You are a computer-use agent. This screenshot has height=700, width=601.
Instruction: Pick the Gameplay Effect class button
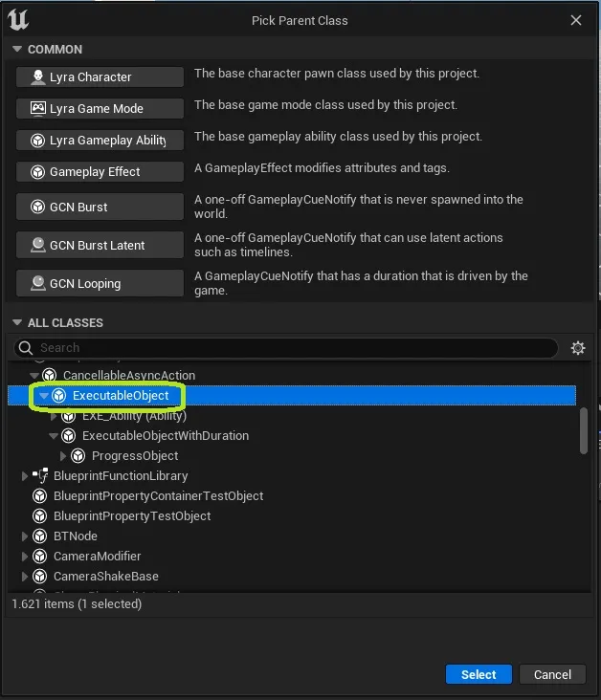tap(100, 172)
